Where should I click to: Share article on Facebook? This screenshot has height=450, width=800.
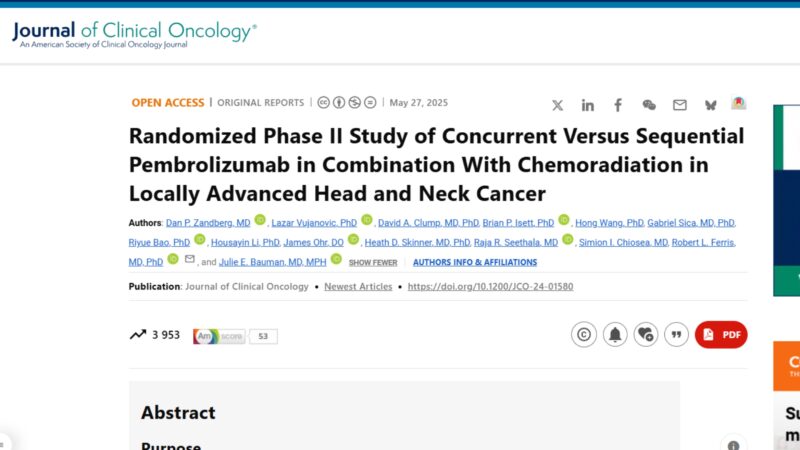pos(618,106)
